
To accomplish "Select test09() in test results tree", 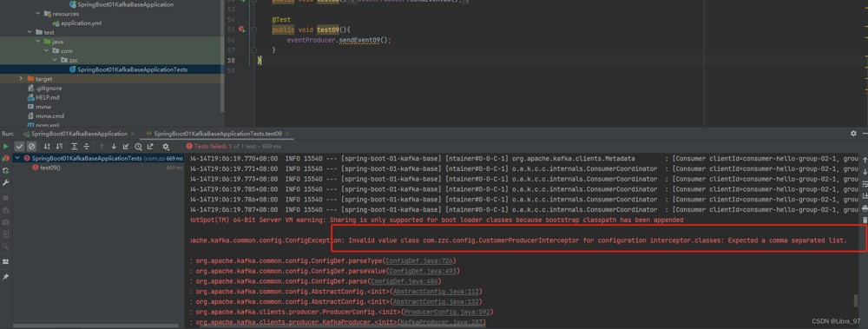I will pos(50,168).
